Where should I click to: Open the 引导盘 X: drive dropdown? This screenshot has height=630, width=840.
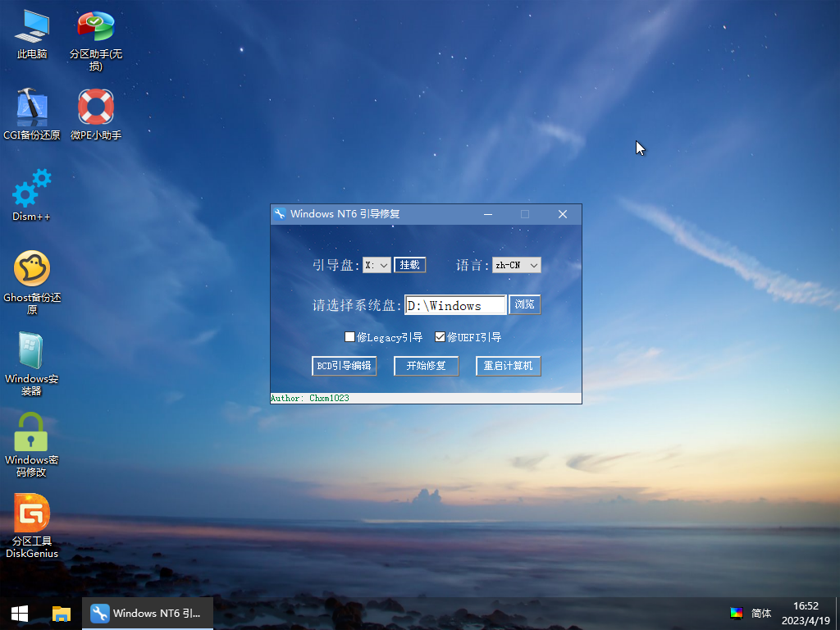[377, 265]
